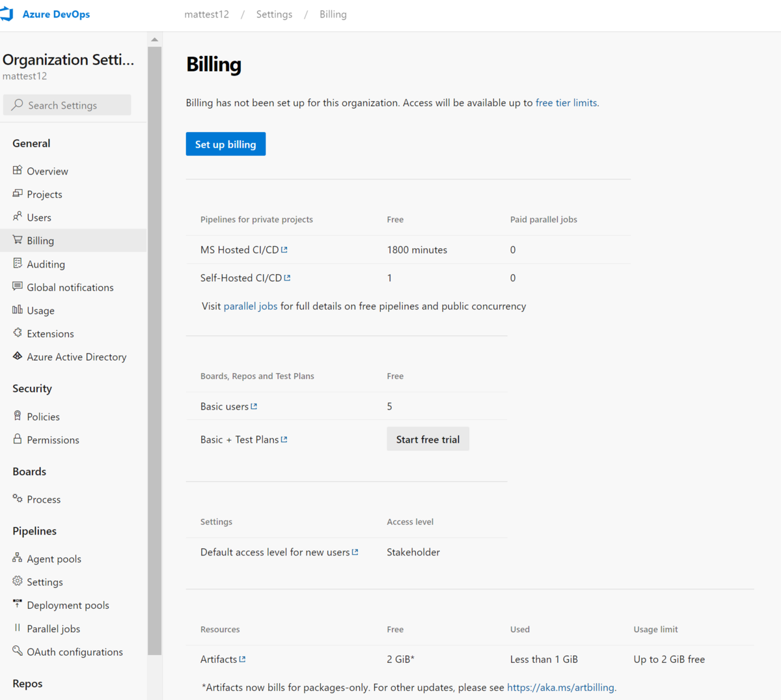This screenshot has height=700, width=781.
Task: Open OAuth configurations page
Action: point(75,652)
